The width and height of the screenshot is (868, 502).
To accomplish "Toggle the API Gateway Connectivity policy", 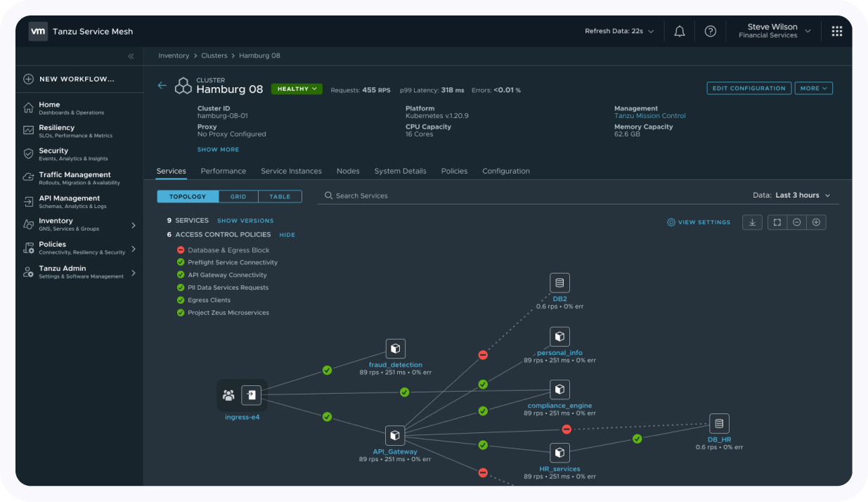I will coord(181,275).
